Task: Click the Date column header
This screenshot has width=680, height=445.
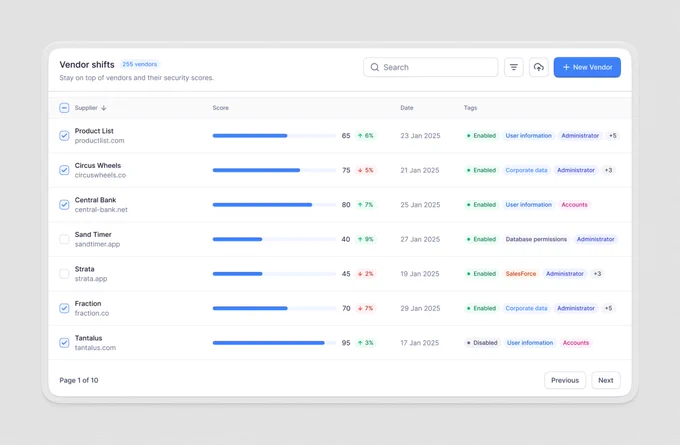Action: coord(407,108)
